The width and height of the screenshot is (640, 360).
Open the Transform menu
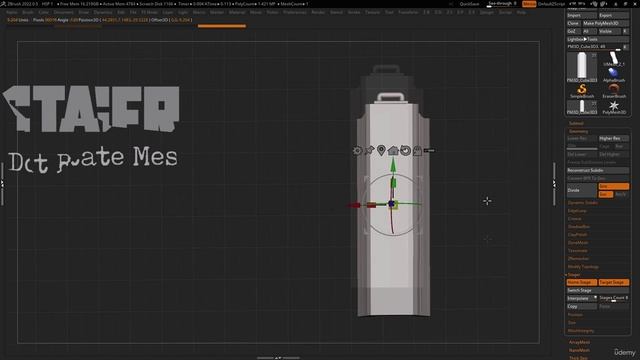pyautogui.click(x=408, y=12)
